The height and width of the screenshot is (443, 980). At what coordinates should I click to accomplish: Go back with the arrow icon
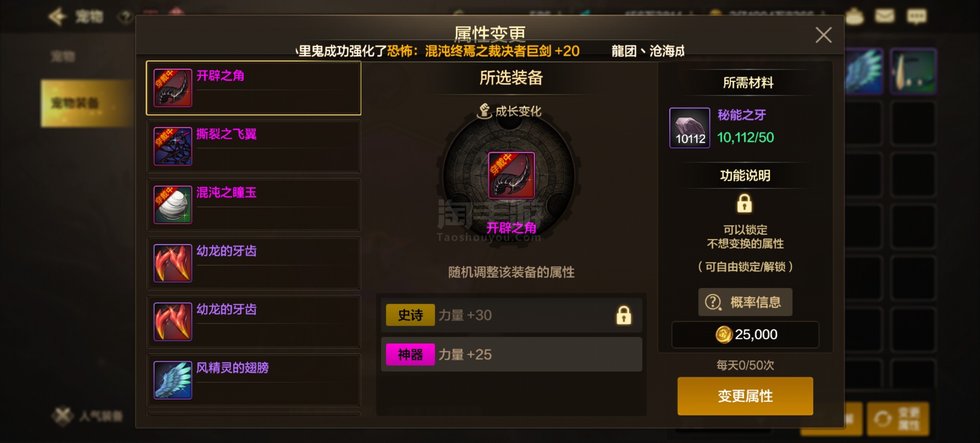(57, 17)
